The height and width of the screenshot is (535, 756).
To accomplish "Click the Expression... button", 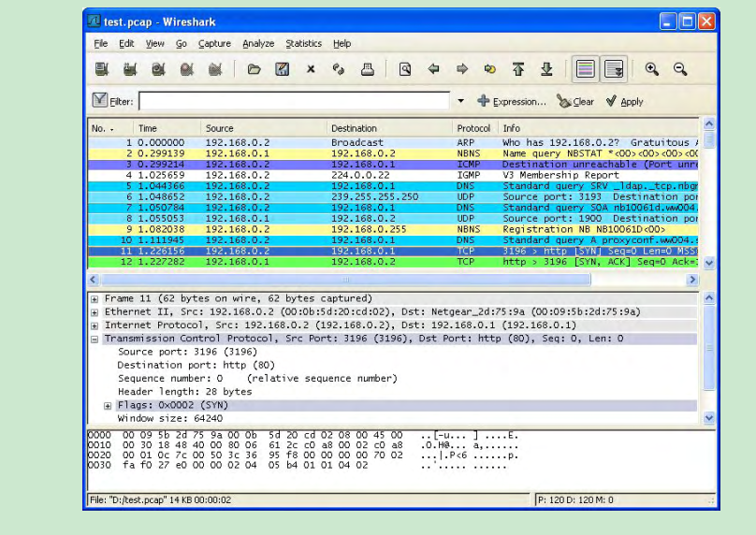I will [x=512, y=102].
